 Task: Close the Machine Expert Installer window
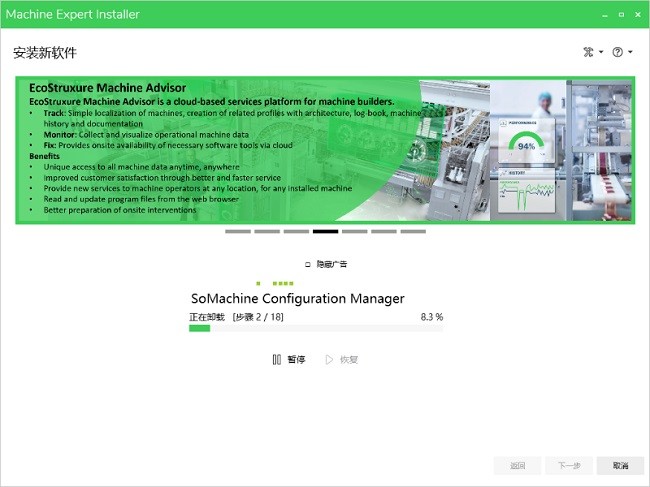pyautogui.click(x=638, y=15)
